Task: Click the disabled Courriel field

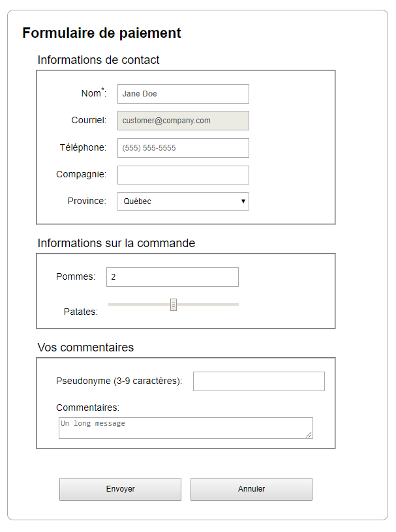Action: tap(183, 121)
